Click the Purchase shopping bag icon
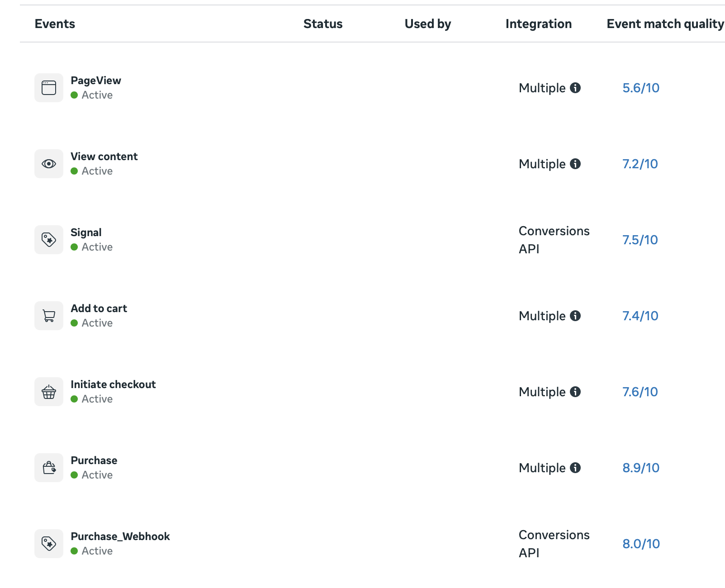Screen dimensions: 725x588 click(x=49, y=468)
